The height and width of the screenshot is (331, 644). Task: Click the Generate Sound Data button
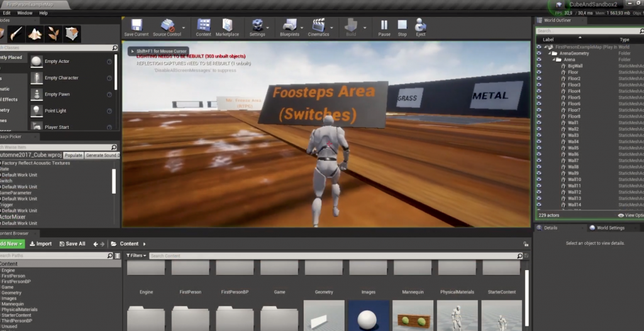coord(103,156)
